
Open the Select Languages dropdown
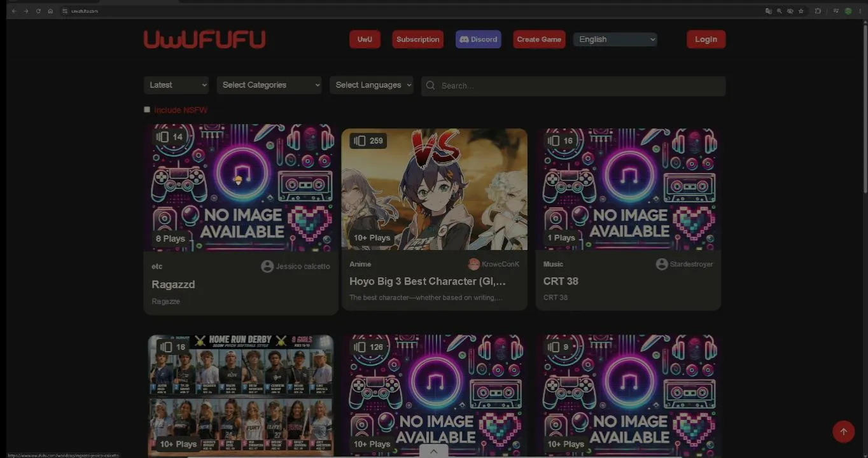tap(372, 85)
